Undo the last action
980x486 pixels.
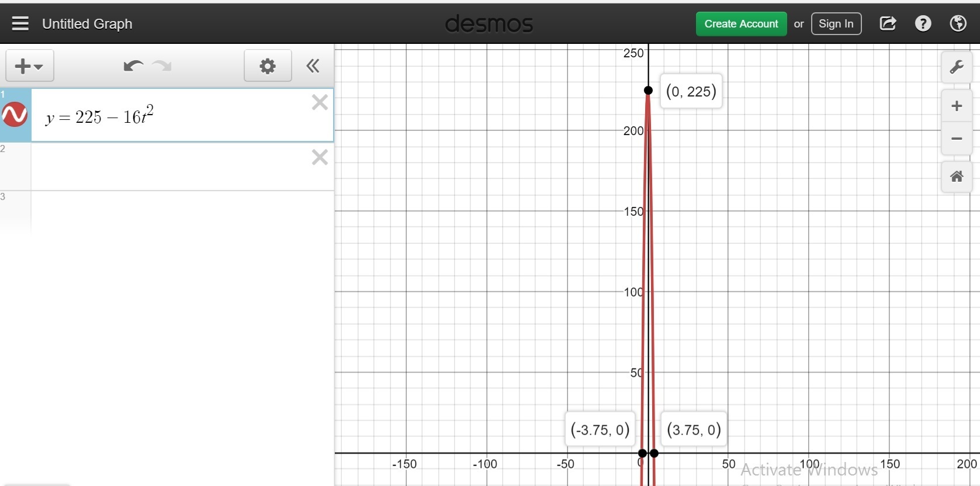point(133,66)
